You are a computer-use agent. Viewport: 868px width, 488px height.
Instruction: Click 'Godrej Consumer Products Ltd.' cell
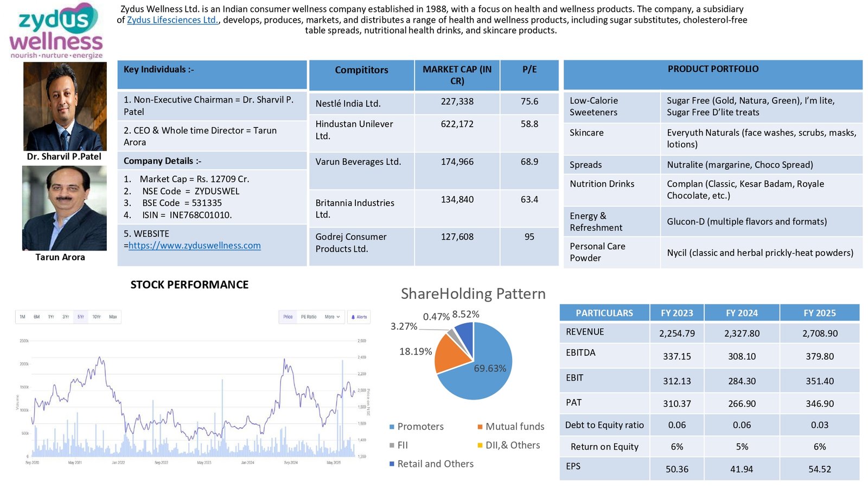[x=361, y=247]
